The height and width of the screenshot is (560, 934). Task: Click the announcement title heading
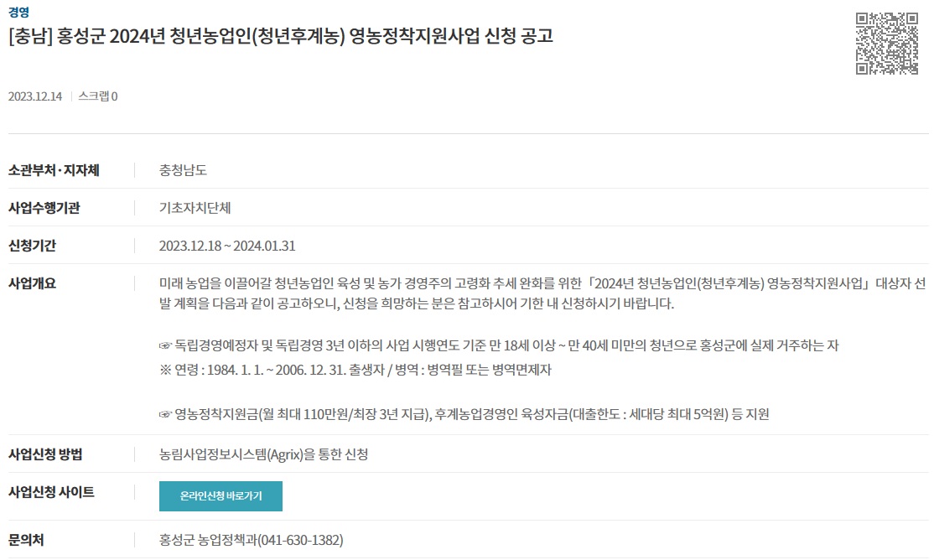[x=281, y=36]
